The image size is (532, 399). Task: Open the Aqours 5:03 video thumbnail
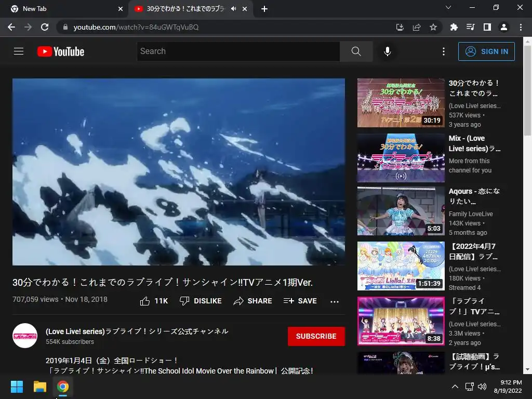click(401, 211)
